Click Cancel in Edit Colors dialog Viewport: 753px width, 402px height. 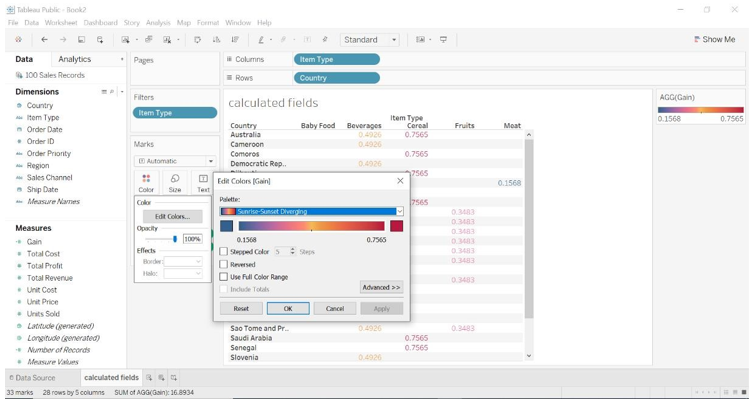(335, 308)
